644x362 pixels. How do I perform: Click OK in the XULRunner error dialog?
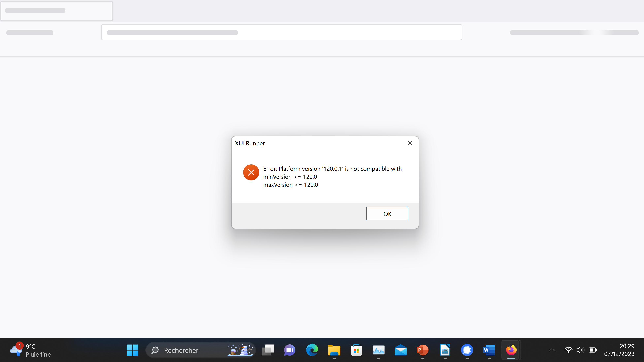(x=387, y=214)
